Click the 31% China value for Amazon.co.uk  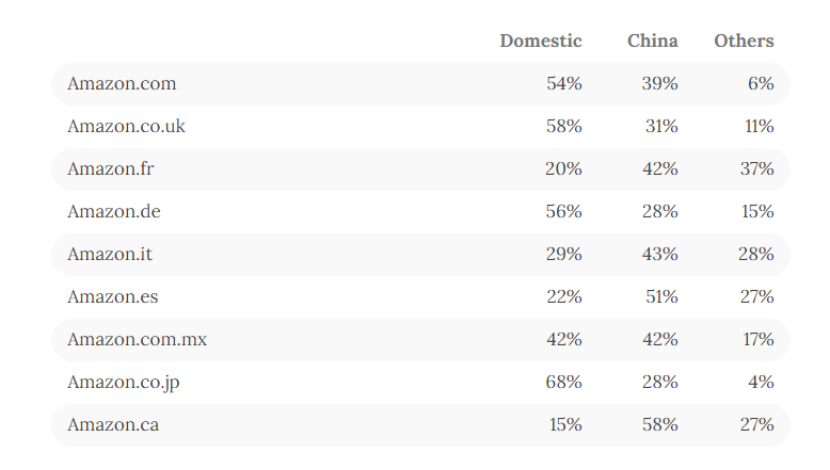(x=661, y=127)
